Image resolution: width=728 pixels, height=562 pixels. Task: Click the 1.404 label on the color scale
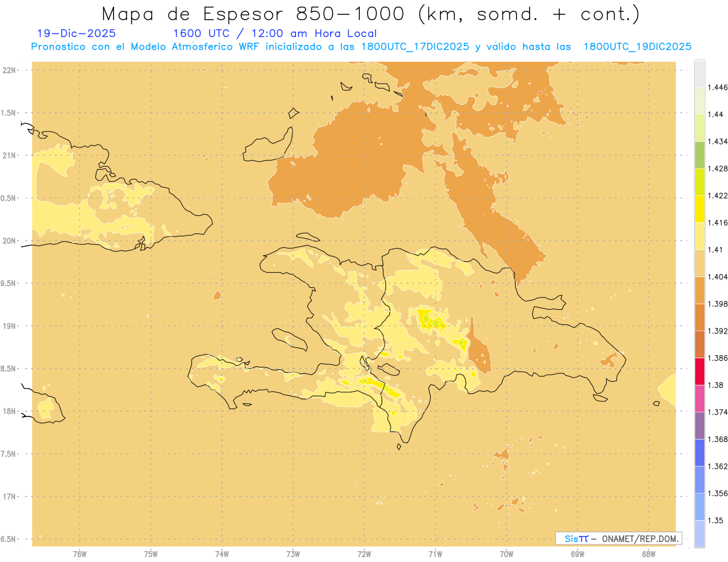coord(716,276)
